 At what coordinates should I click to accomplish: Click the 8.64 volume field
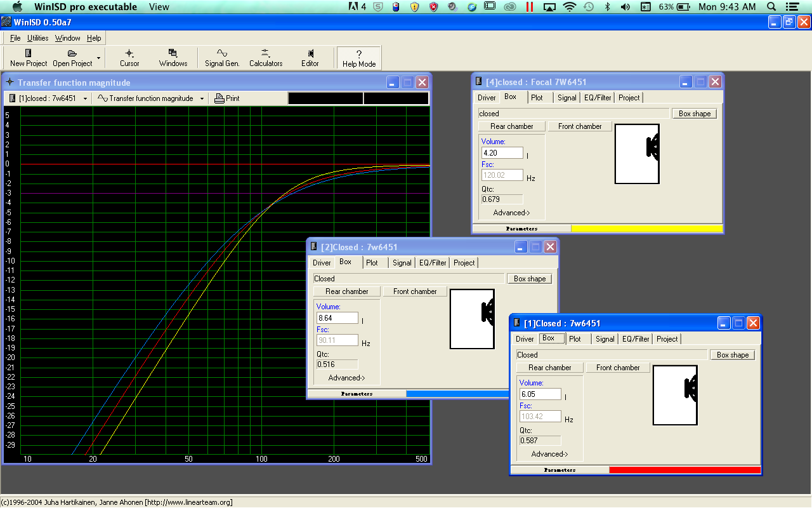click(x=337, y=318)
